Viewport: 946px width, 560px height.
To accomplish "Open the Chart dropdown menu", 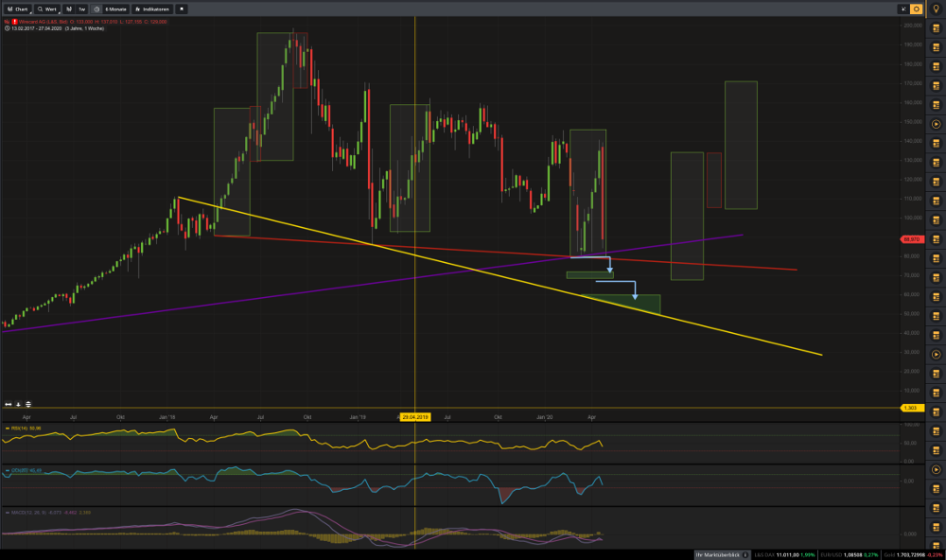I will (x=19, y=9).
